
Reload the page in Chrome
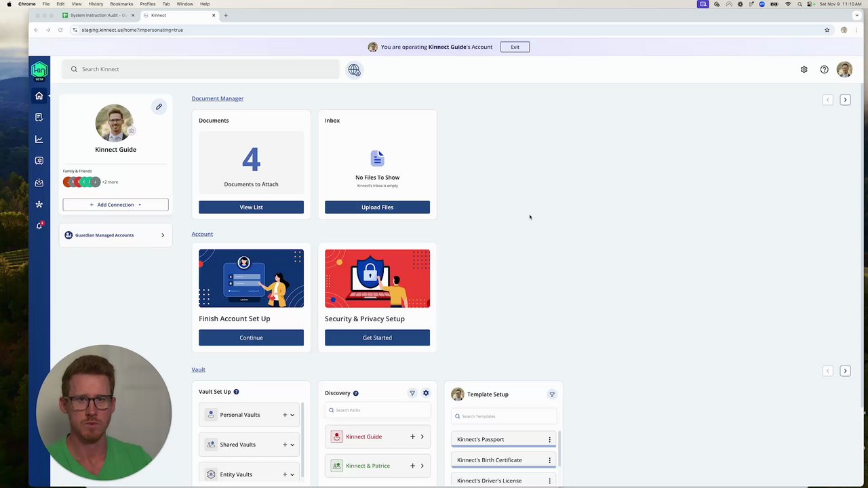(60, 30)
